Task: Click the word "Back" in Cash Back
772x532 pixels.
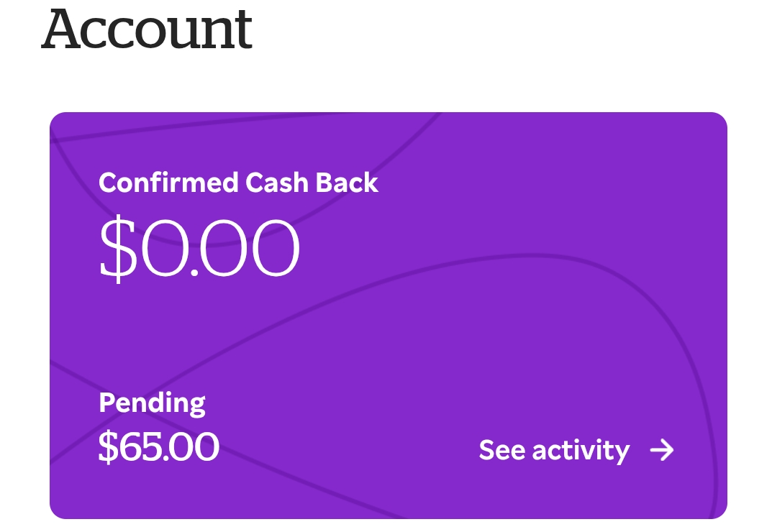Action: tap(347, 183)
